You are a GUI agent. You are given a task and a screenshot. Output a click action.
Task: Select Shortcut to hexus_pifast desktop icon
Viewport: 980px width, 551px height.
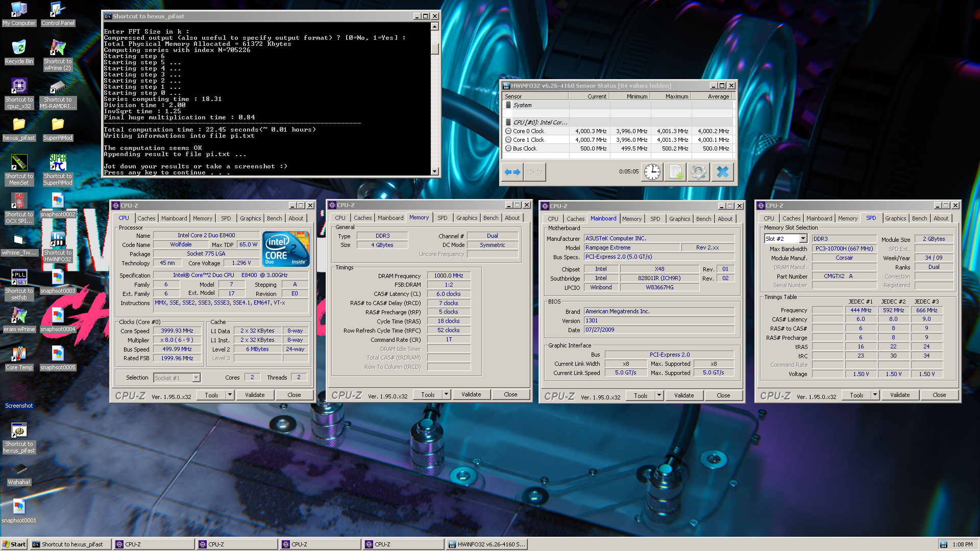click(x=19, y=438)
